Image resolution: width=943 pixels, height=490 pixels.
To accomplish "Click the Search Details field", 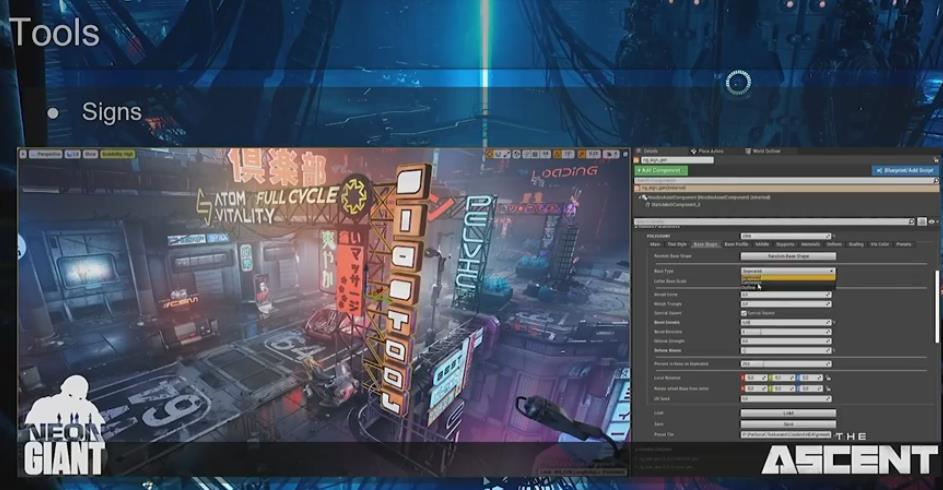I will click(774, 222).
